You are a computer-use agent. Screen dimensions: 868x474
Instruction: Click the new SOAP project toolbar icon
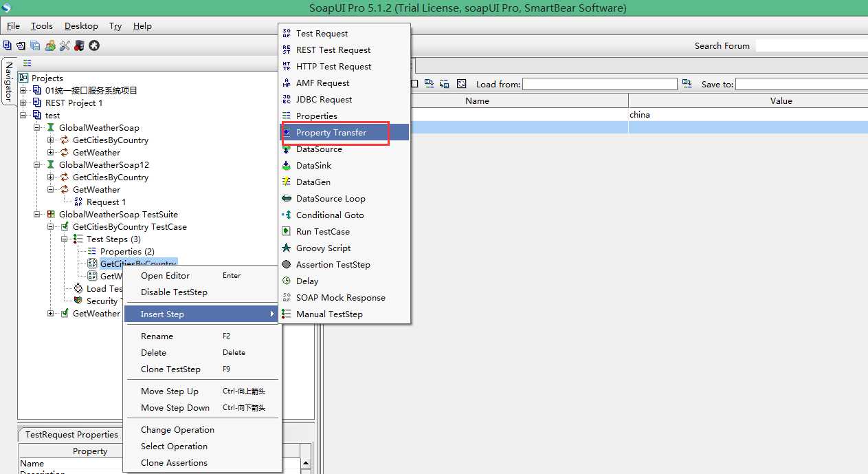[x=7, y=45]
